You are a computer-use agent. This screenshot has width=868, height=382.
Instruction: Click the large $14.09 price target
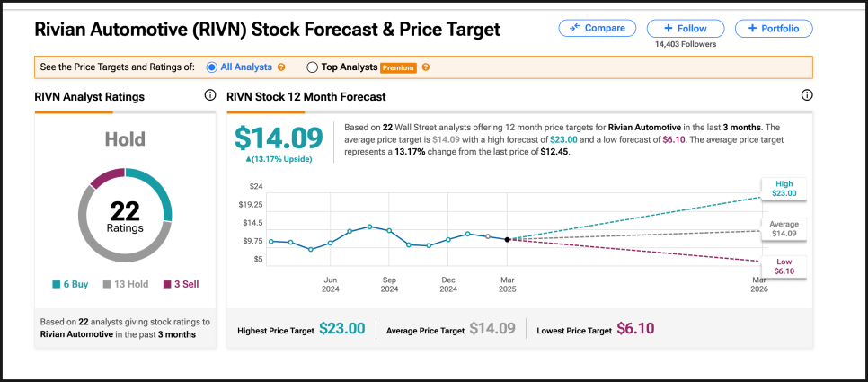(x=279, y=138)
